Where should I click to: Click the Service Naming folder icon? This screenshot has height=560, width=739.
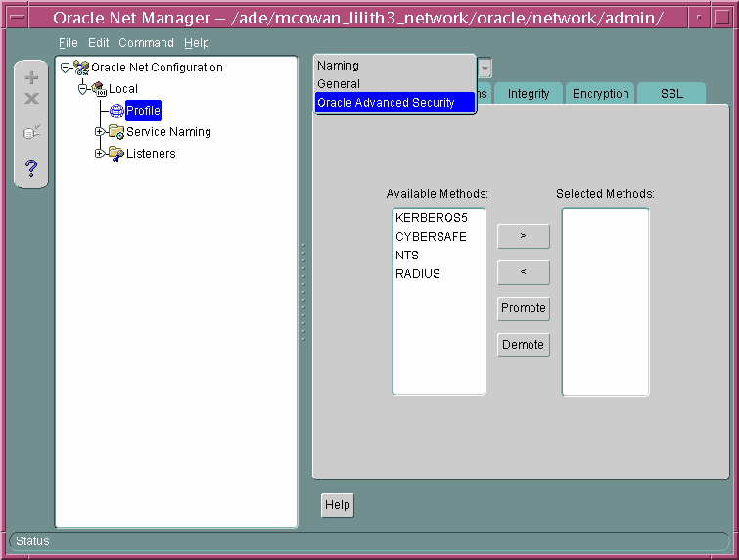pos(115,132)
